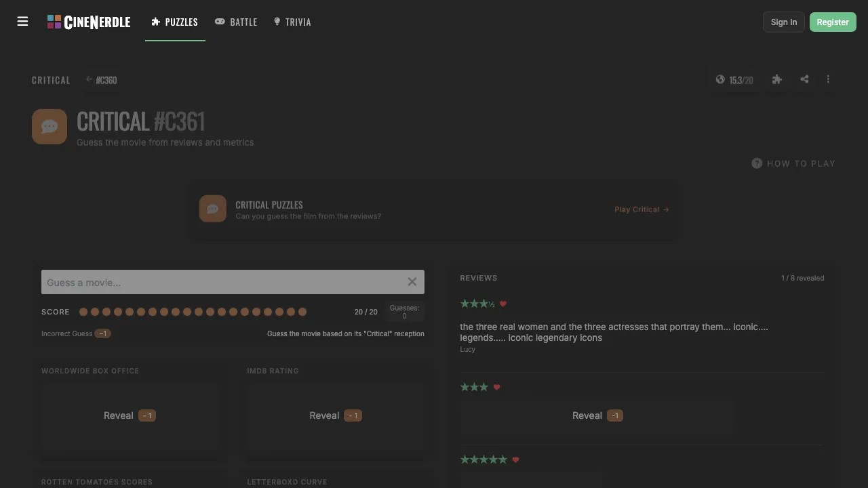Reveal the Worldwide Box Office hint
The image size is (868, 488).
pyautogui.click(x=130, y=415)
